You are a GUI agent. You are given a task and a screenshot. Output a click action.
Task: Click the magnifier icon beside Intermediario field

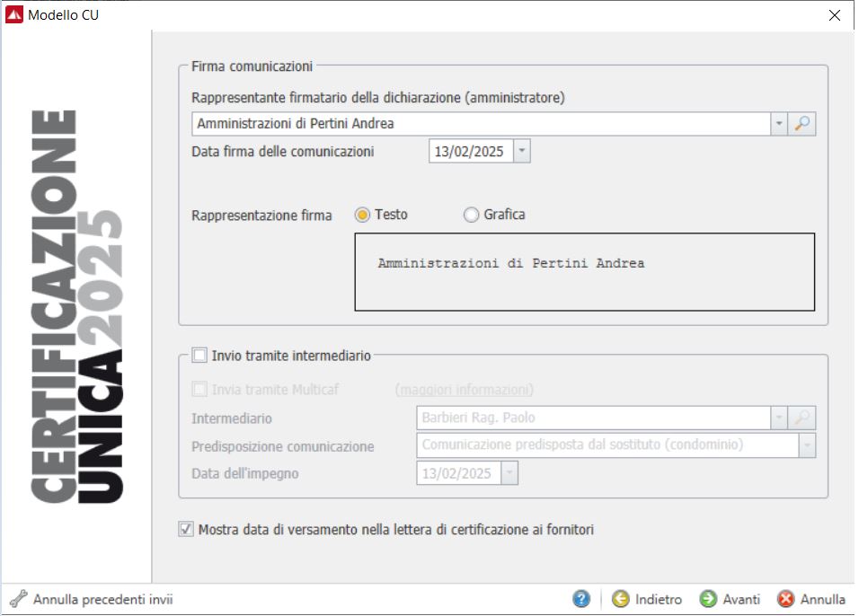pyautogui.click(x=802, y=418)
